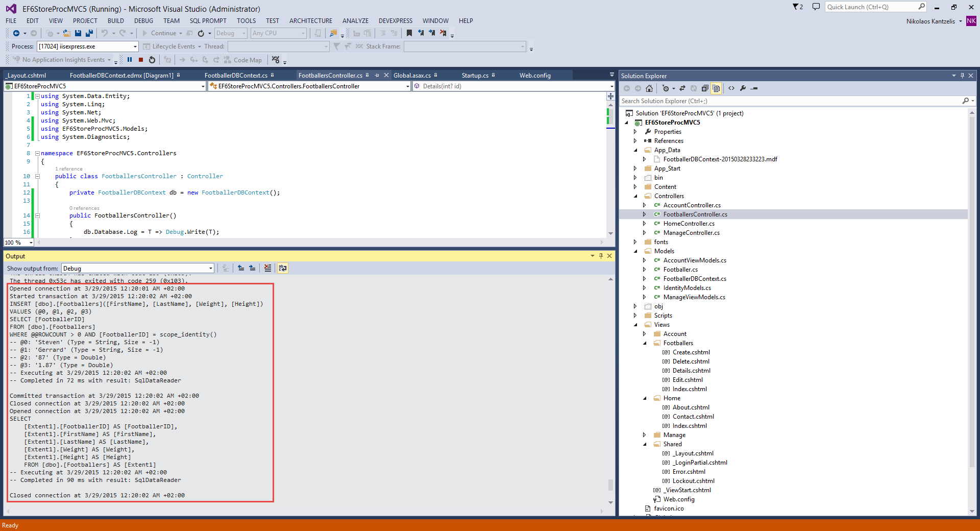Collapse All in Solution Explorer
980x531 pixels.
[x=705, y=88]
